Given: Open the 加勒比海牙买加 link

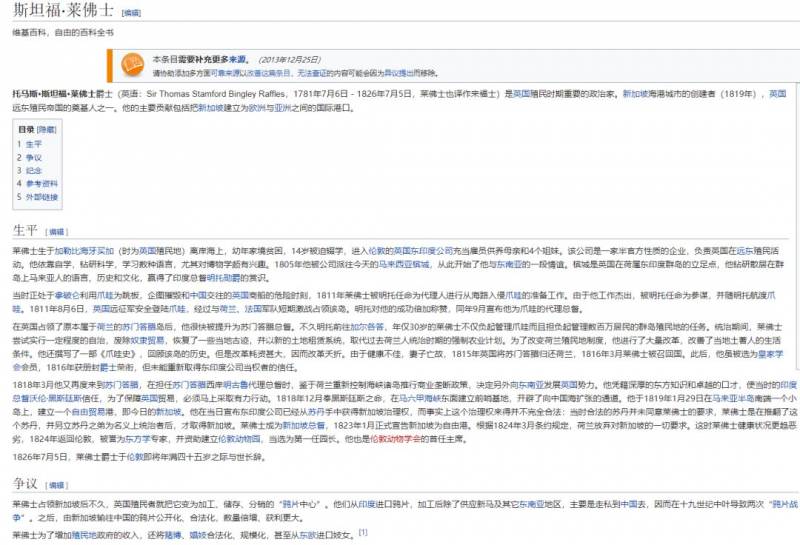Looking at the screenshot, I should [76, 249].
